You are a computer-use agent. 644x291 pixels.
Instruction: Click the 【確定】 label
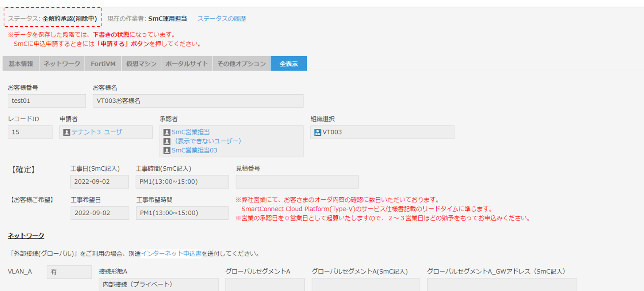coord(23,170)
